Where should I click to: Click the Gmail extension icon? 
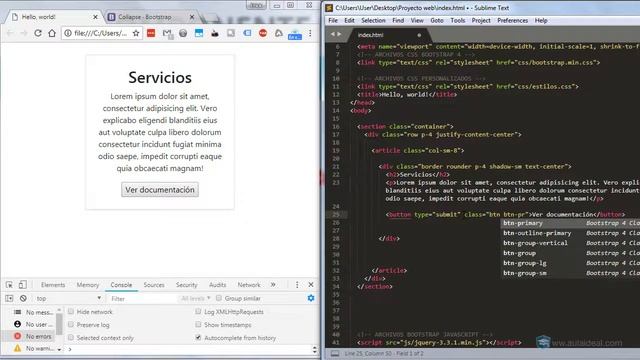pyautogui.click(x=167, y=33)
